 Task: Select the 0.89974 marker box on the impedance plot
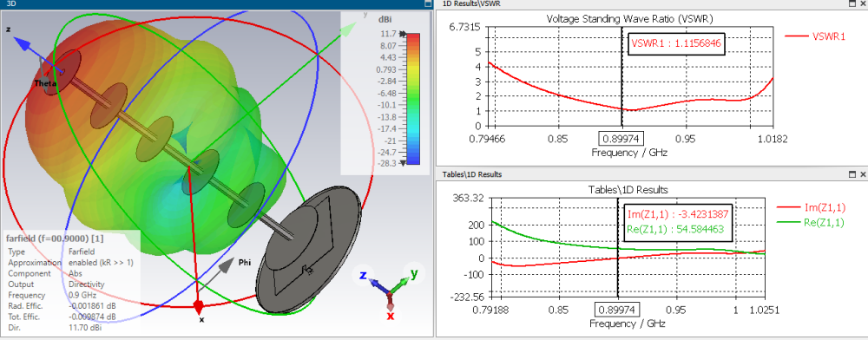tap(617, 309)
